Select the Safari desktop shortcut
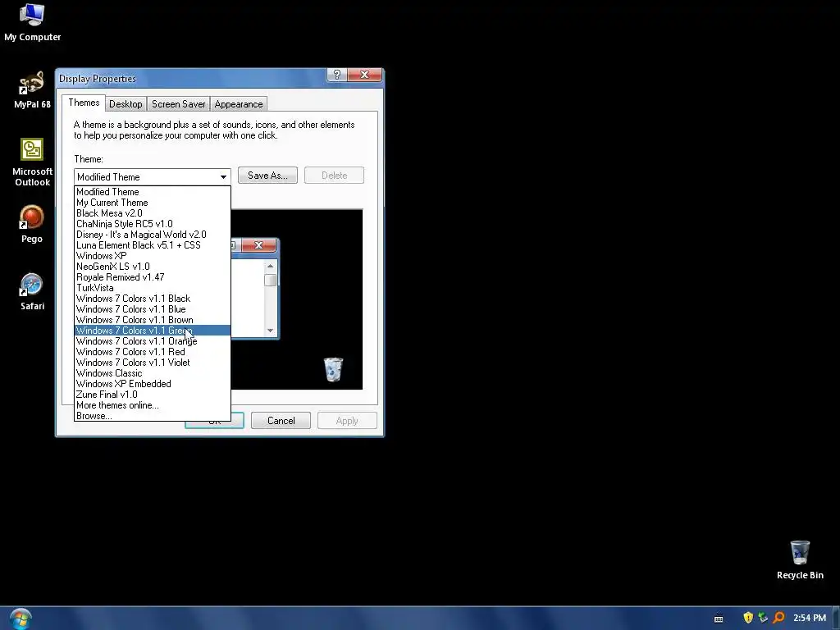Screen dimensions: 840x630 point(32,292)
